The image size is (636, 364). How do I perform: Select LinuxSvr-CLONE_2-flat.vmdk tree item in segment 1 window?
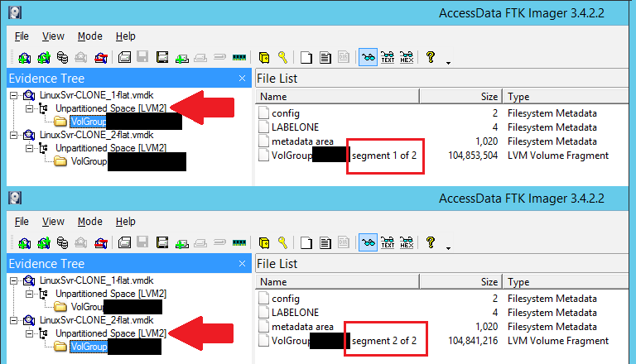coord(97,135)
